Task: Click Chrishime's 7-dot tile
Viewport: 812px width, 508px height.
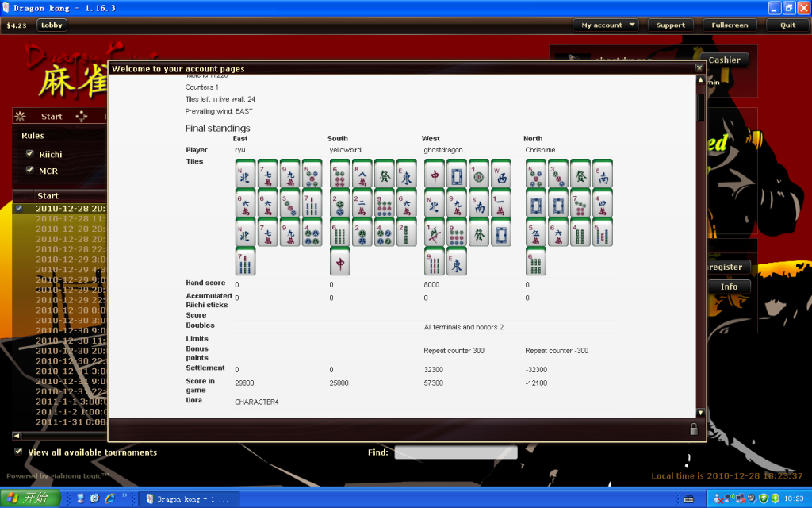Action: click(x=580, y=203)
